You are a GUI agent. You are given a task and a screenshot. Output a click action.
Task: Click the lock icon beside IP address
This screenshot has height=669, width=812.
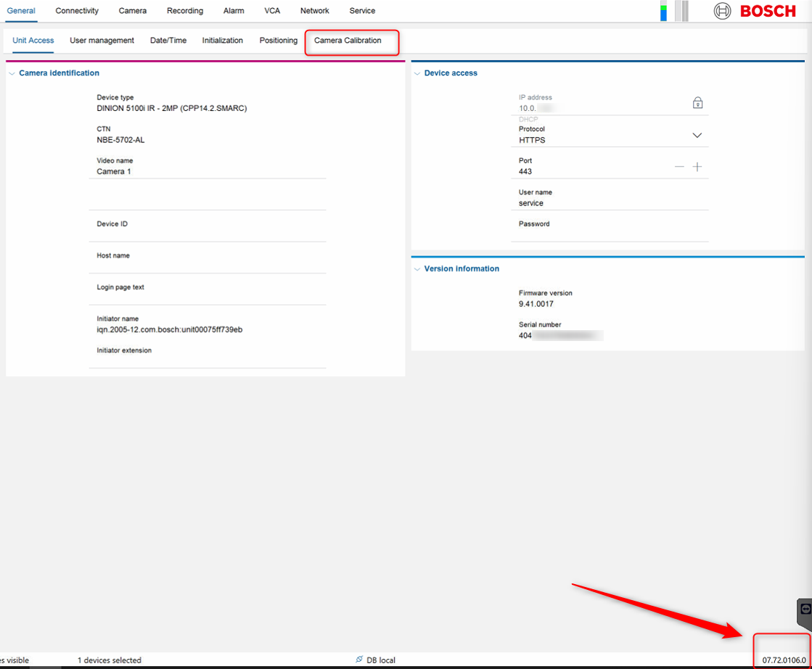pos(697,103)
